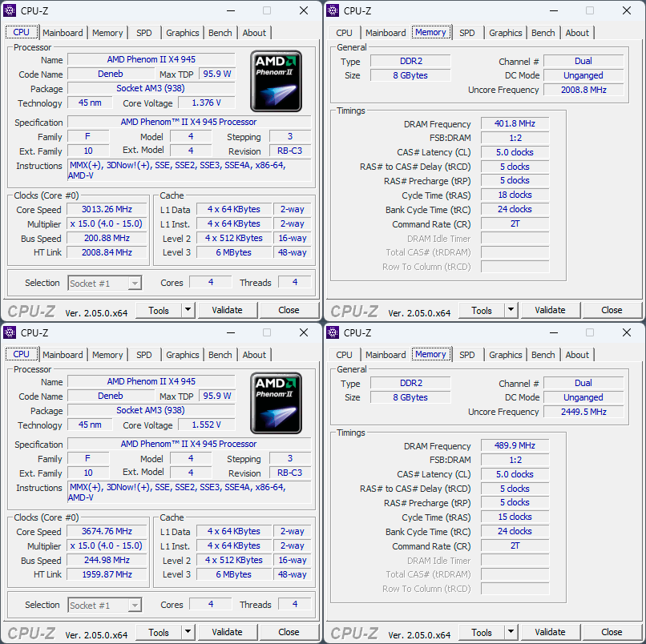Click Uncore Frequency value 2449.5 MHz
Image resolution: width=646 pixels, height=644 pixels.
(583, 412)
